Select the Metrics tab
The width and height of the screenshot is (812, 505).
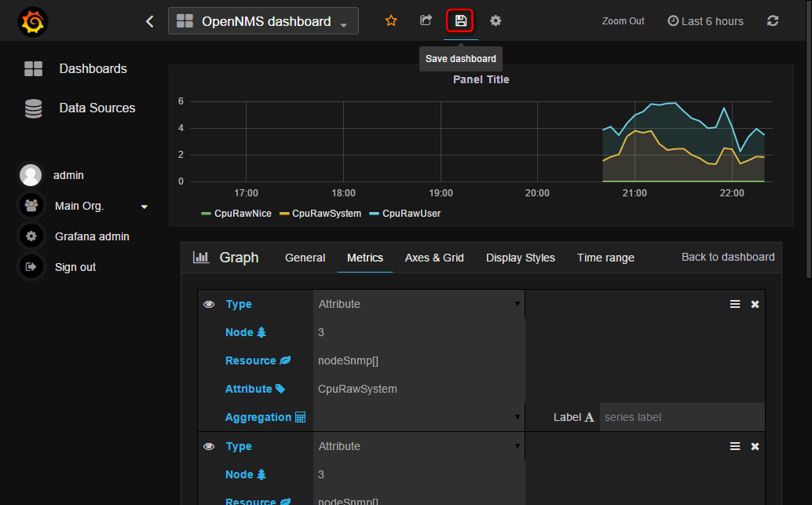click(365, 258)
